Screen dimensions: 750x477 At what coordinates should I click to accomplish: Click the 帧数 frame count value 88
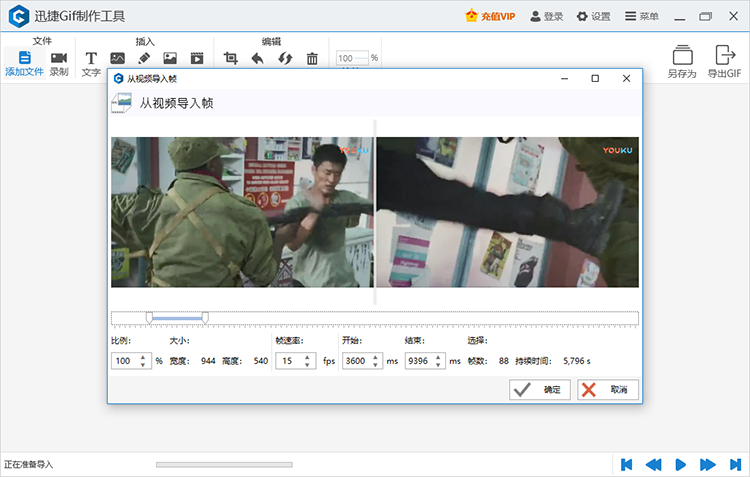tap(504, 361)
